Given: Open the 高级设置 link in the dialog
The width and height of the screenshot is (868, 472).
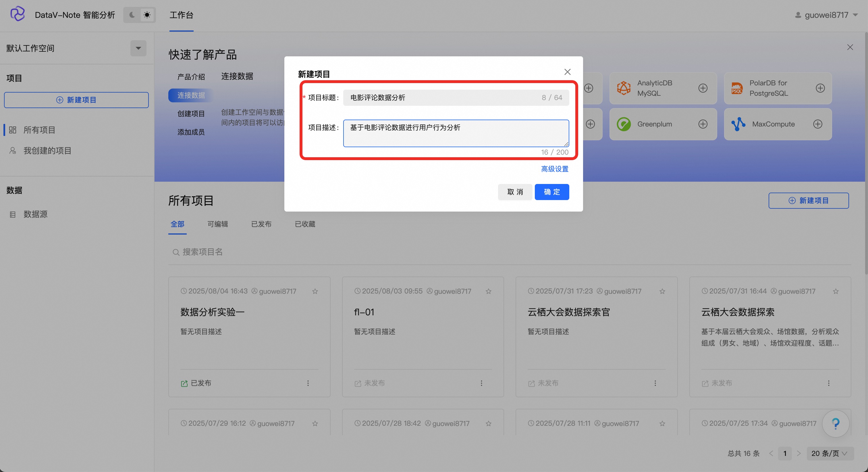Looking at the screenshot, I should (554, 169).
